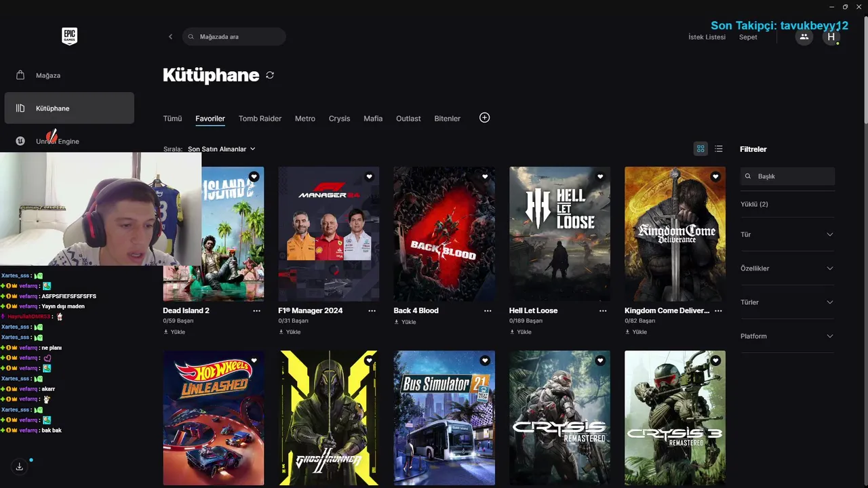Open F1 Manager 2024 options menu

point(372,310)
